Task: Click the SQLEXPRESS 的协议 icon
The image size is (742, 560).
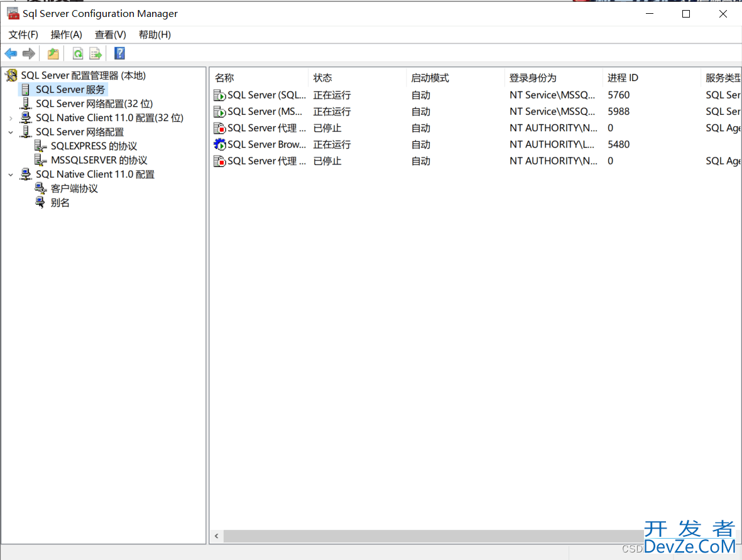Action: coord(41,146)
